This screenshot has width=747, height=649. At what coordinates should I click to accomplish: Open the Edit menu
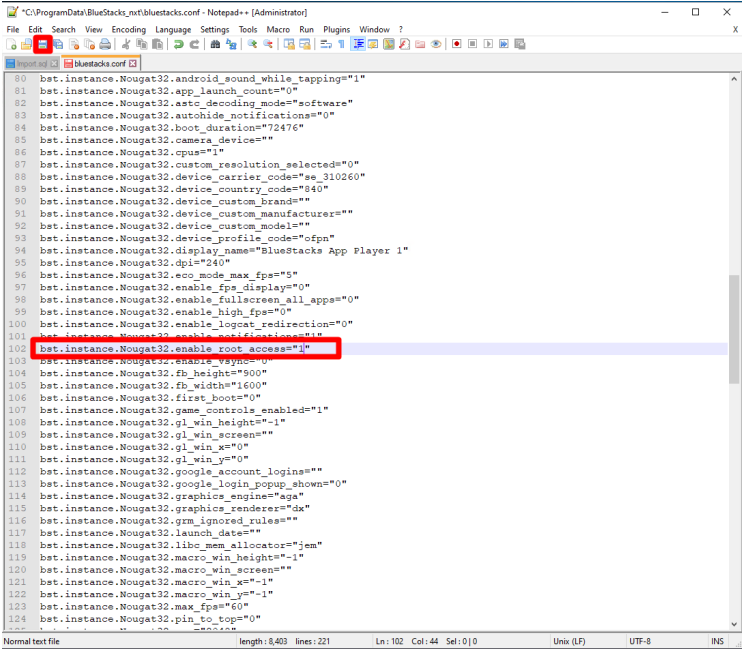pos(35,30)
